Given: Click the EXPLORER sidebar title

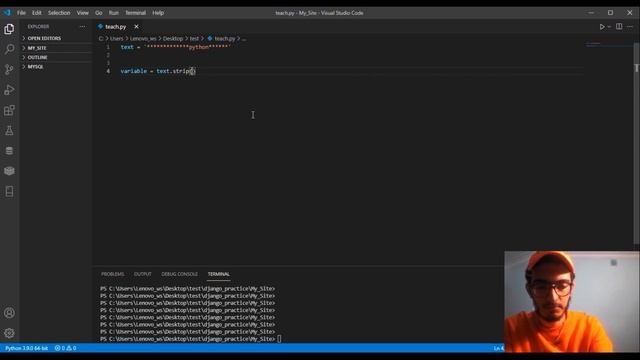Looking at the screenshot, I should tap(38, 27).
